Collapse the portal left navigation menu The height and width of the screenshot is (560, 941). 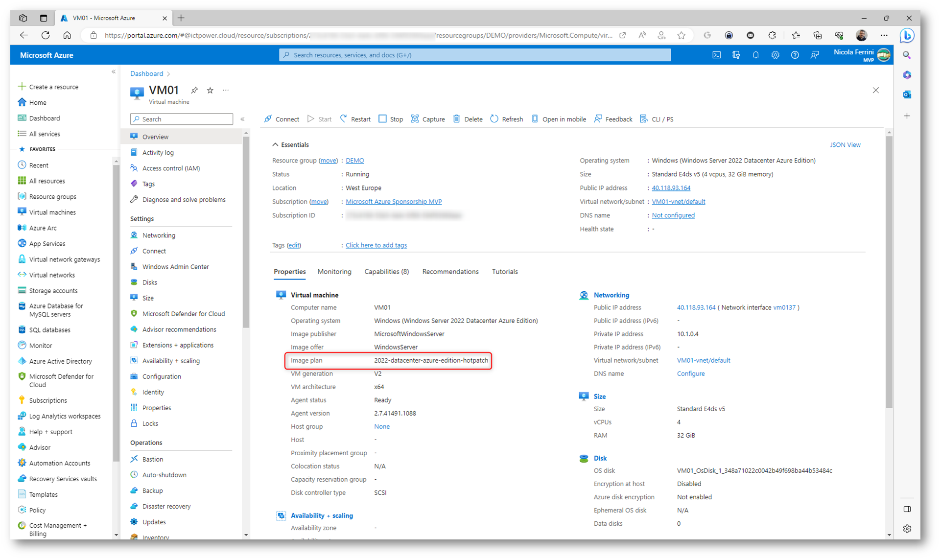114,72
